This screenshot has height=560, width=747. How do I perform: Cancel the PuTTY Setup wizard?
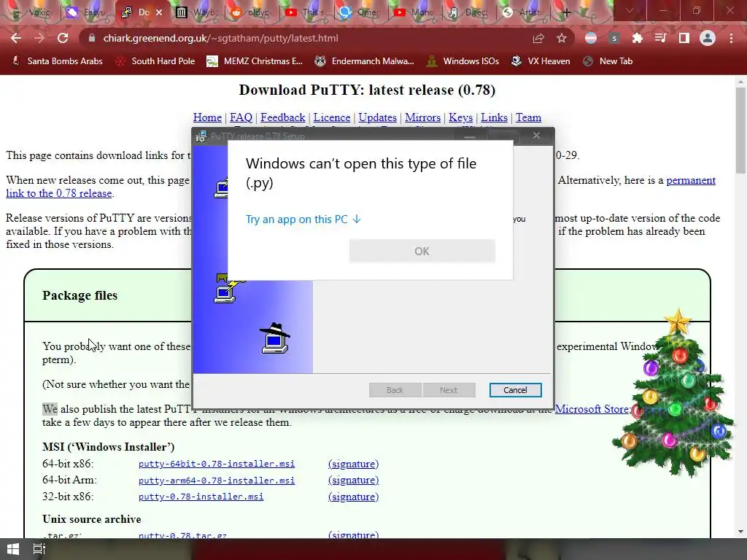(515, 390)
